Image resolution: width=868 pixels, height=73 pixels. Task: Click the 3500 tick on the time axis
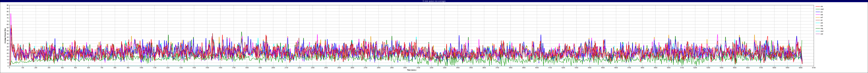471,68
